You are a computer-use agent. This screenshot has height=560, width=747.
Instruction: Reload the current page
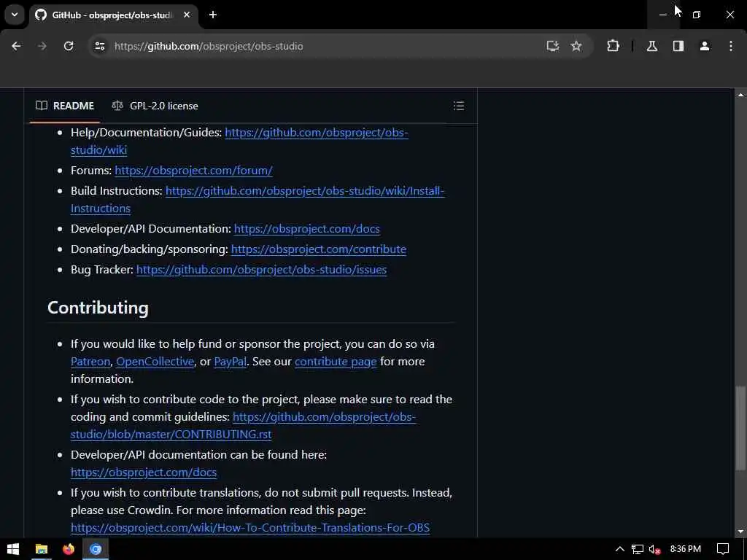tap(69, 46)
